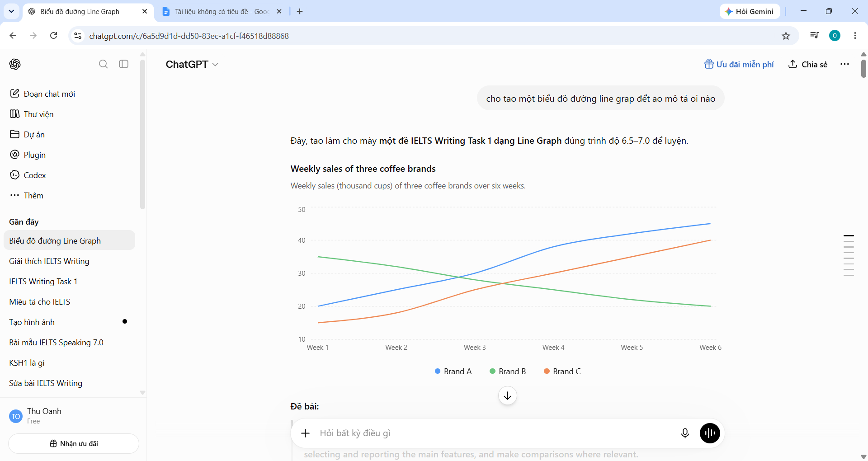The height and width of the screenshot is (461, 868).
Task: Click the top conversation outline marker
Action: pyautogui.click(x=849, y=235)
